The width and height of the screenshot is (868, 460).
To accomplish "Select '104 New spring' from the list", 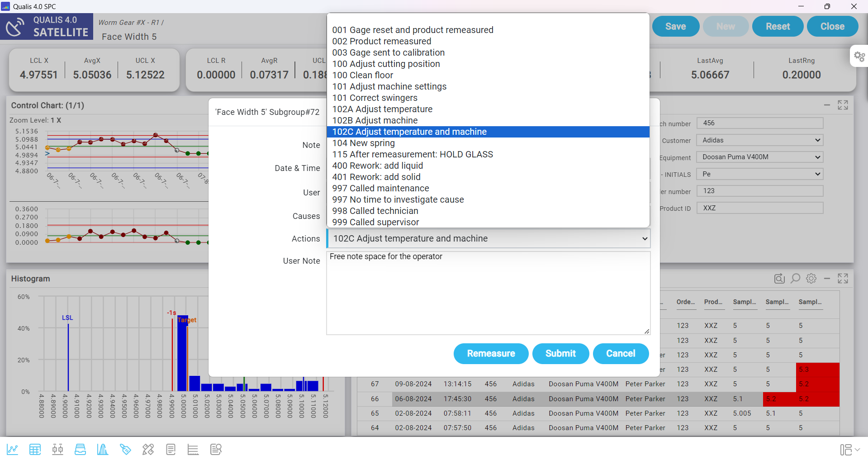I will point(364,143).
